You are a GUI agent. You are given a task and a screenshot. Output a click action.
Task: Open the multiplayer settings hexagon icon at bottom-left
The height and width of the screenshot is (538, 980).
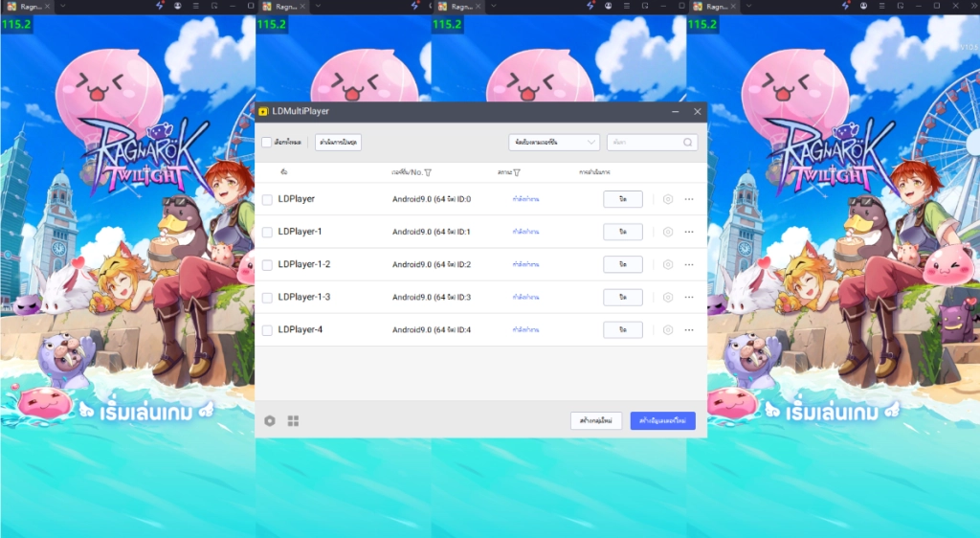click(270, 421)
